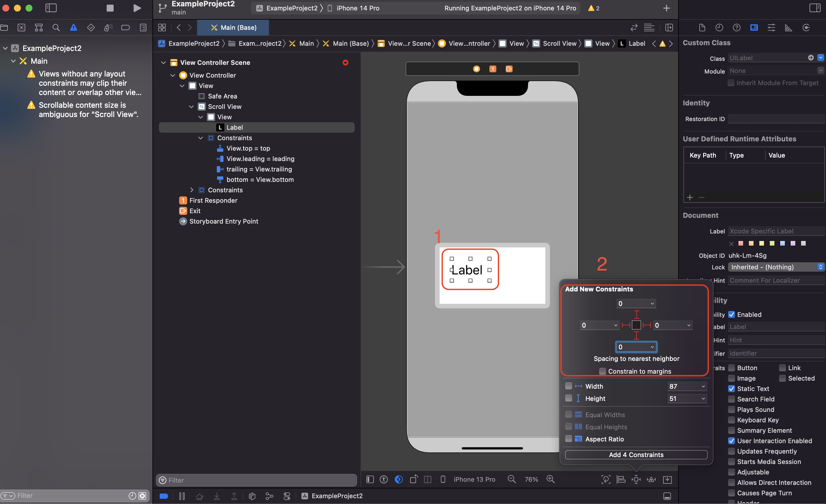Check the Aspect Ratio checkbox
The height and width of the screenshot is (504, 826).
pyautogui.click(x=569, y=439)
